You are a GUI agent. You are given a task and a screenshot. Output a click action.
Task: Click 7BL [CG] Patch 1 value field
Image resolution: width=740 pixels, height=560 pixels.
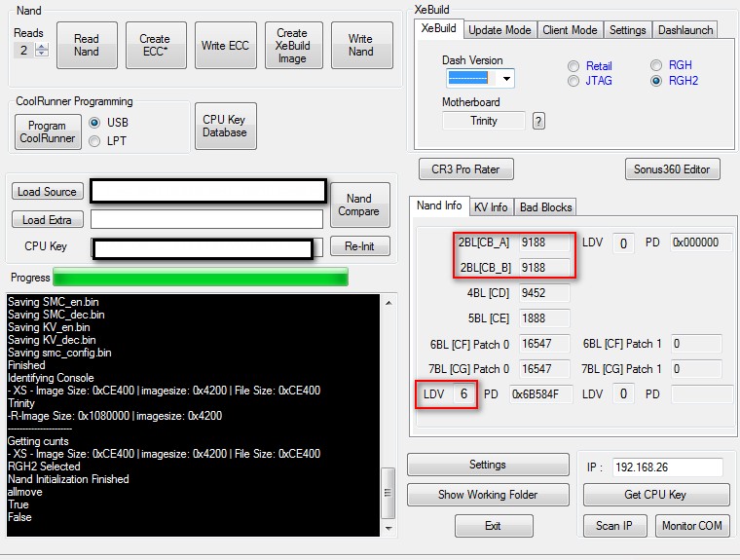pyautogui.click(x=696, y=369)
